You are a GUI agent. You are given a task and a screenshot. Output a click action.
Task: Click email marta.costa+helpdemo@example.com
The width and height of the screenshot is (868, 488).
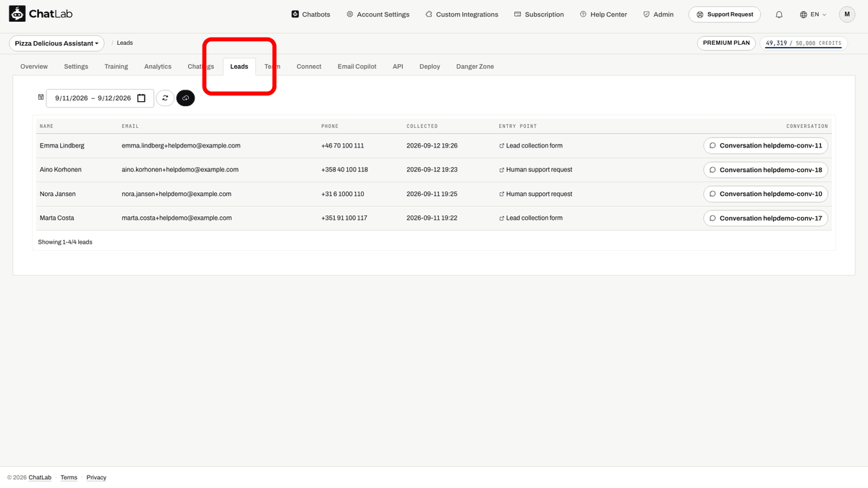point(176,218)
